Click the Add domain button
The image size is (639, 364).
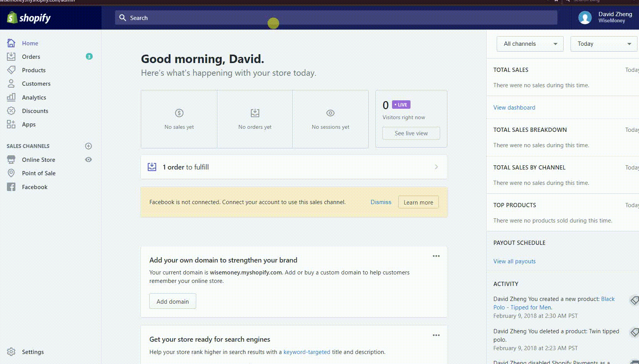point(173,301)
